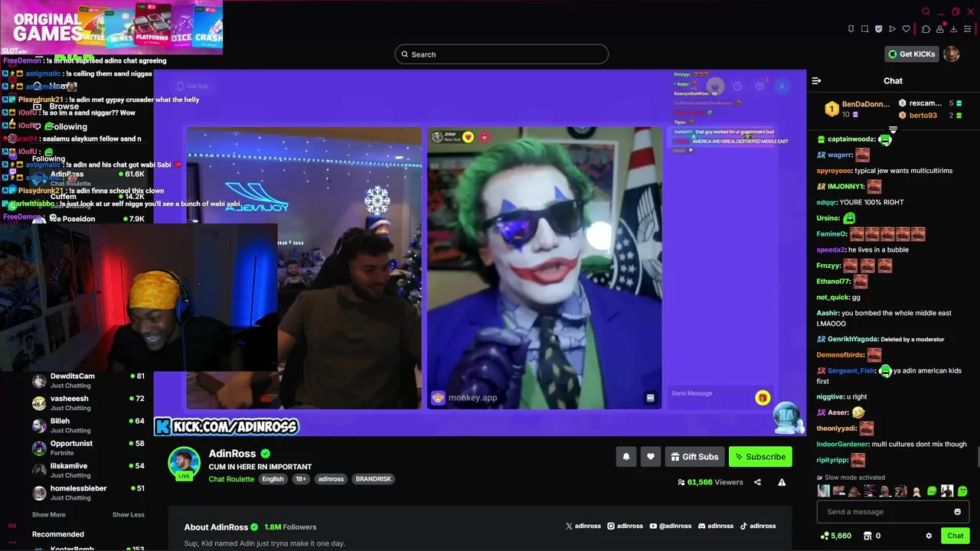Open the browser profile icon with notification dot
Image resolution: width=980 pixels, height=551 pixels.
pos(939,29)
